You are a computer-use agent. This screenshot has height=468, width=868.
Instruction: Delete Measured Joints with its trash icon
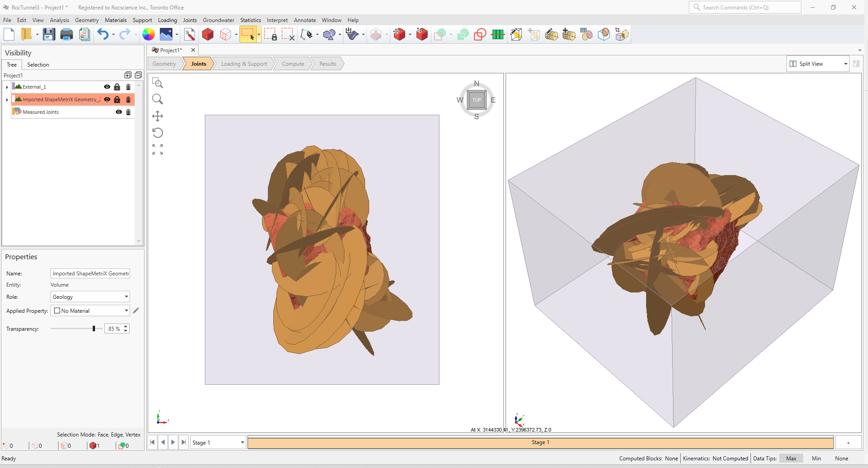pos(128,112)
